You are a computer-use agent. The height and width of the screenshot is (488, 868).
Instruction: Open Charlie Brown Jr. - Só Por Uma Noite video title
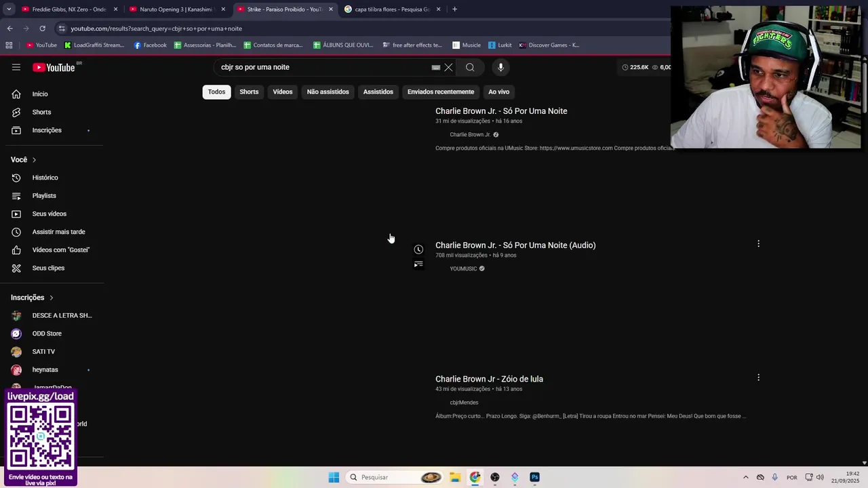(501, 111)
